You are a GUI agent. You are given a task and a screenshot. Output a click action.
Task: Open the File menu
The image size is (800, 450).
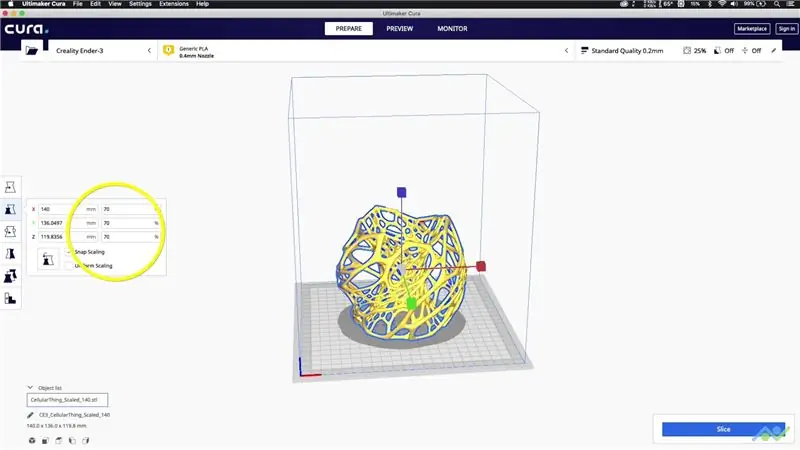[78, 4]
